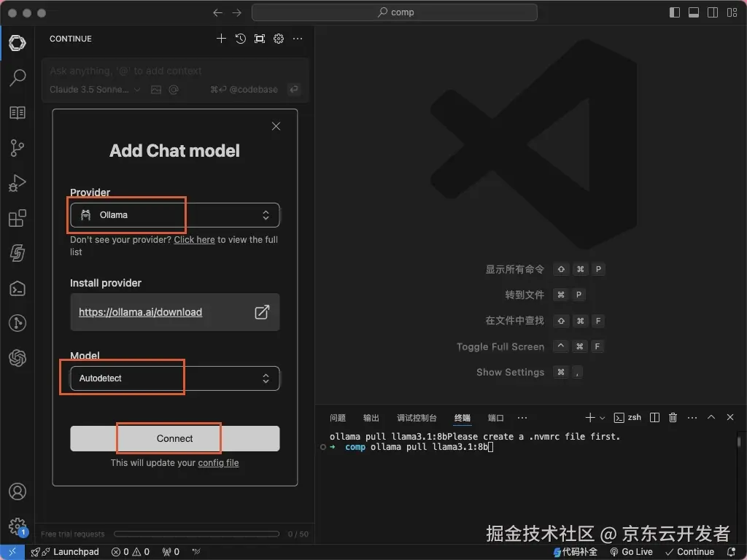This screenshot has height=560, width=747.
Task: Switch to the 问题 panel tab
Action: pyautogui.click(x=338, y=418)
